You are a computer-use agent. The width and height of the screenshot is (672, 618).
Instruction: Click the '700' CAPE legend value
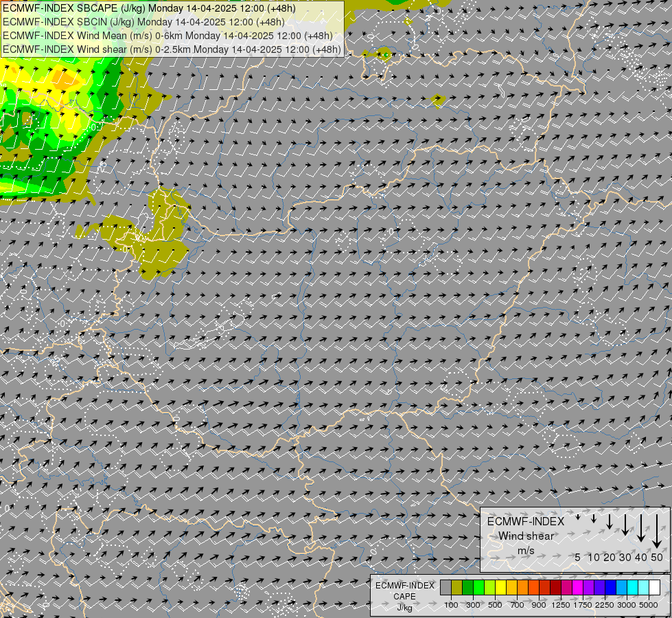tap(518, 605)
